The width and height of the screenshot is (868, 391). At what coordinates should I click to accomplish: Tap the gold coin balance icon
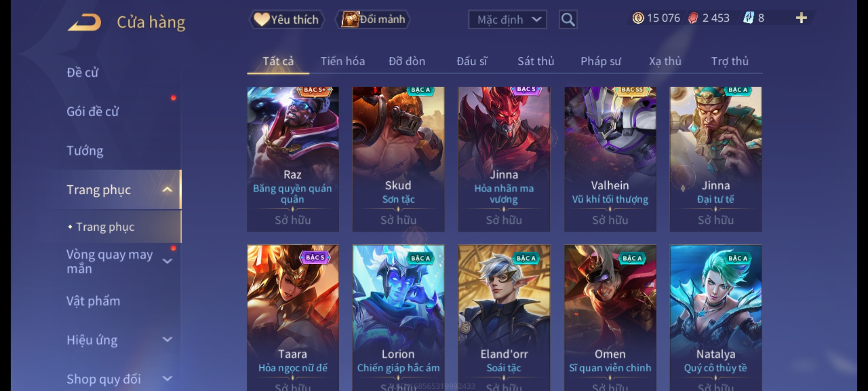[638, 18]
